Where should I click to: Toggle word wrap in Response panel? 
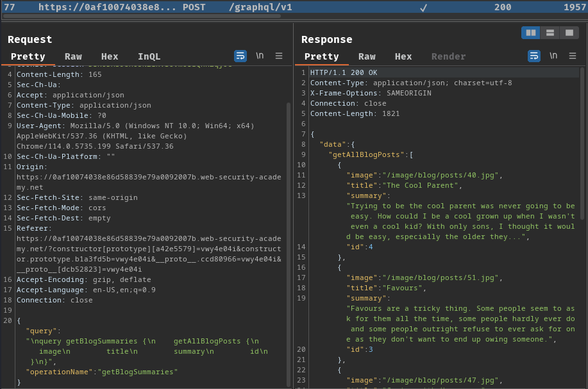click(x=534, y=56)
